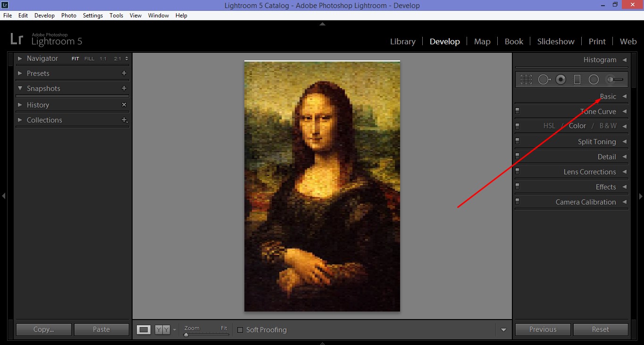
Task: Click the Previous button
Action: click(543, 329)
